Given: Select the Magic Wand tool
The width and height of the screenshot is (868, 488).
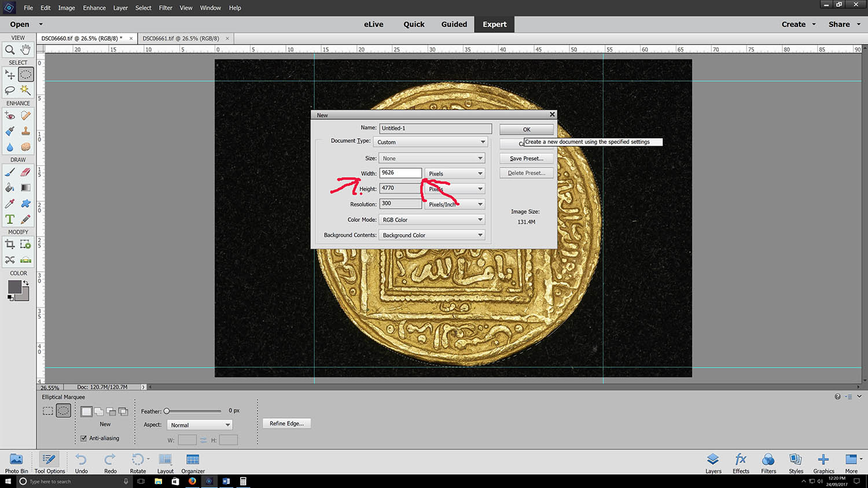Looking at the screenshot, I should point(25,90).
